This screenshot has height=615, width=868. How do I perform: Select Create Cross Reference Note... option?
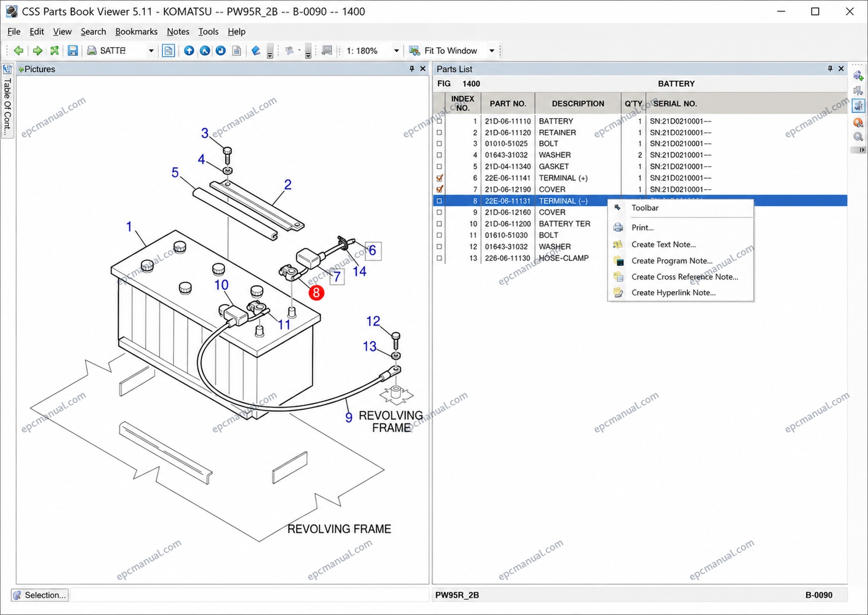point(681,277)
